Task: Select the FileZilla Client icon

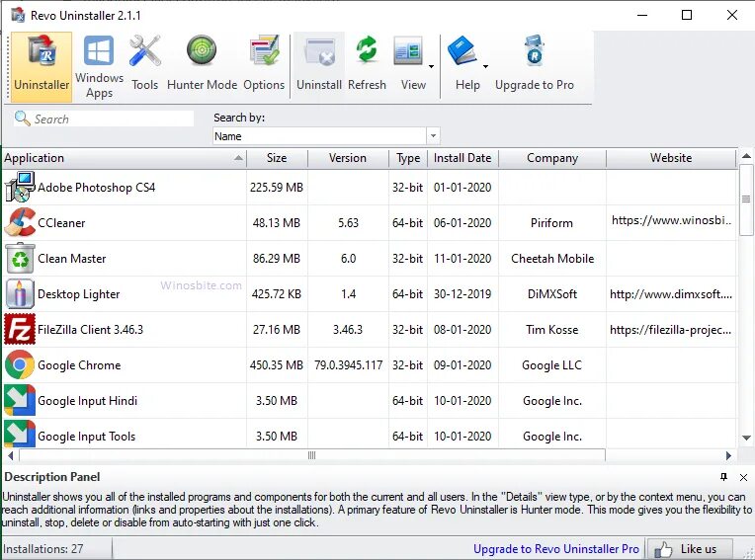Action: pos(19,329)
